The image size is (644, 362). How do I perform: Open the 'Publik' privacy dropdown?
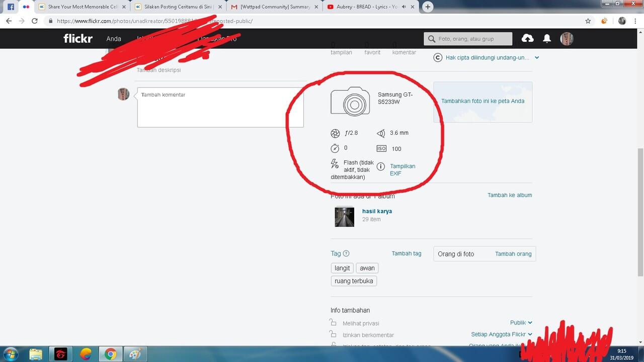click(x=521, y=322)
